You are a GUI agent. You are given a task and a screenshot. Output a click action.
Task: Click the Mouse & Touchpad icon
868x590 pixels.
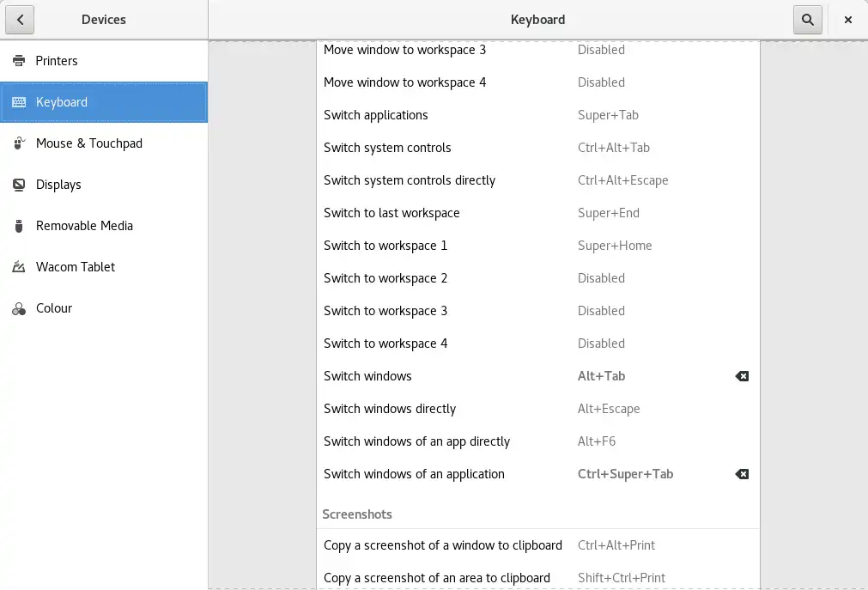(19, 143)
